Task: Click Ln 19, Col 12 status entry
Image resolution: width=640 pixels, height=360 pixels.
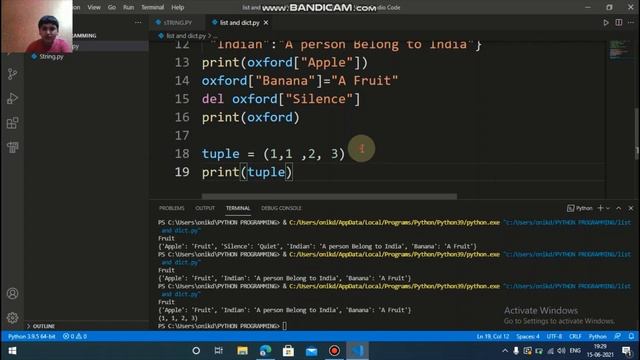Action: pyautogui.click(x=493, y=336)
